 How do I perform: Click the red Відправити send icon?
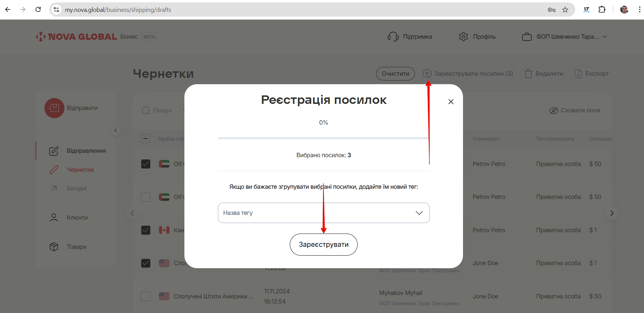click(x=54, y=108)
